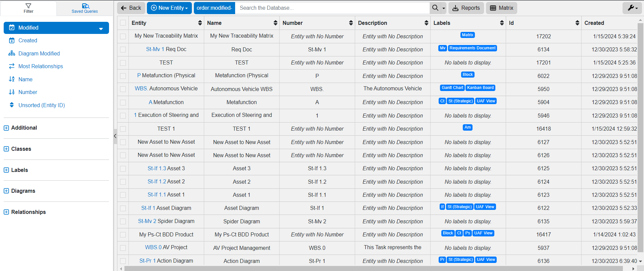Collapse the left sidebar panel handle

coord(115,136)
